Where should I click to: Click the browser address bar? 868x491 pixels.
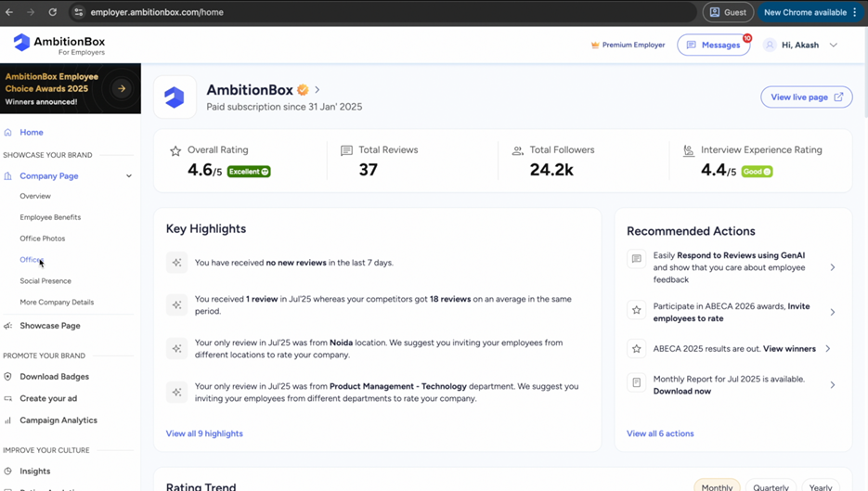pos(371,12)
